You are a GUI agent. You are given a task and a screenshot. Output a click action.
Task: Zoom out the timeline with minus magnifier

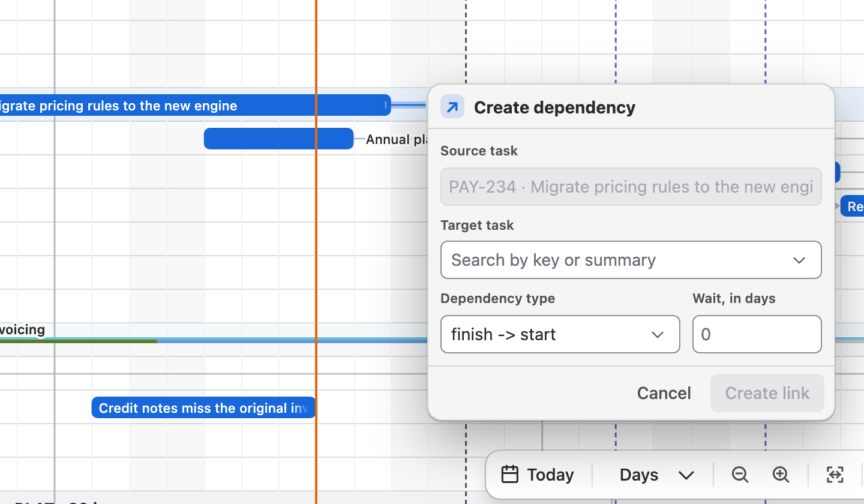740,475
